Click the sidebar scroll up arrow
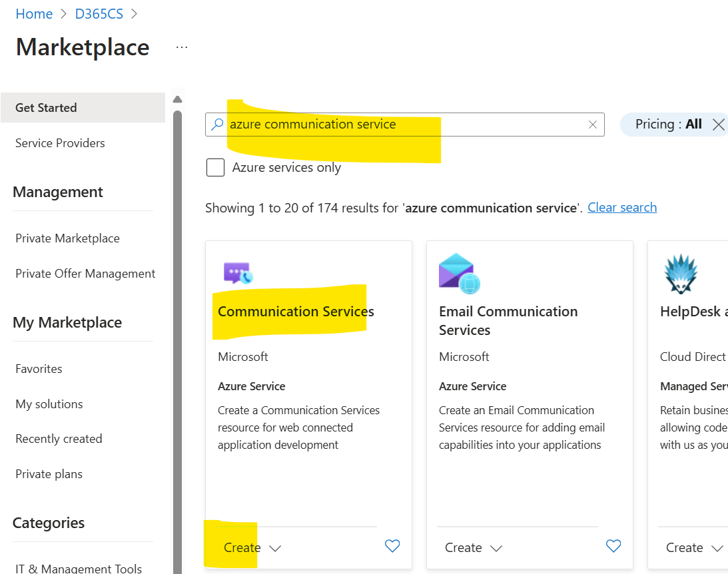Image resolution: width=728 pixels, height=574 pixels. tap(177, 99)
